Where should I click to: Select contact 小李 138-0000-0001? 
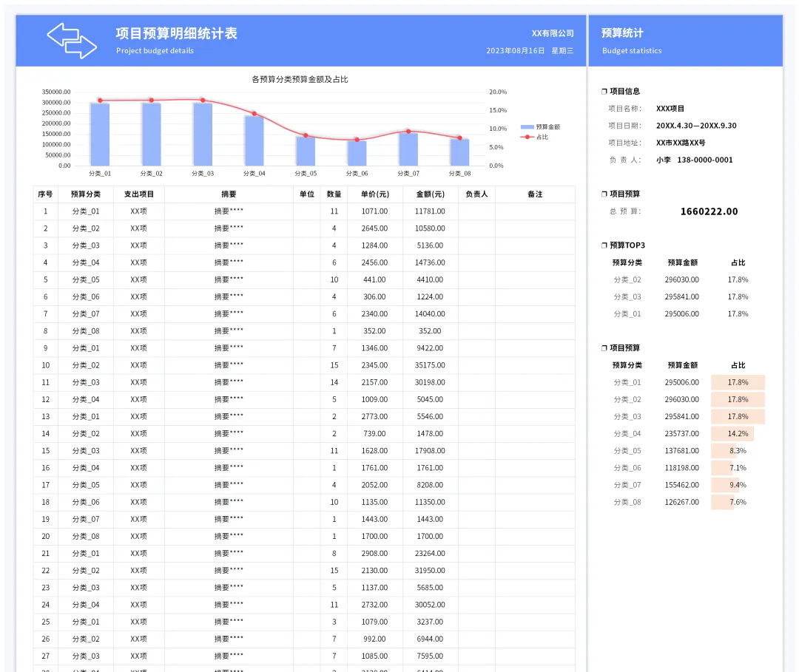click(x=695, y=160)
